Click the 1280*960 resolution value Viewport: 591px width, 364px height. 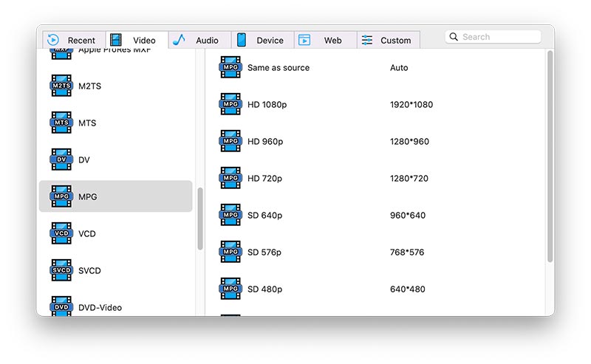409,141
